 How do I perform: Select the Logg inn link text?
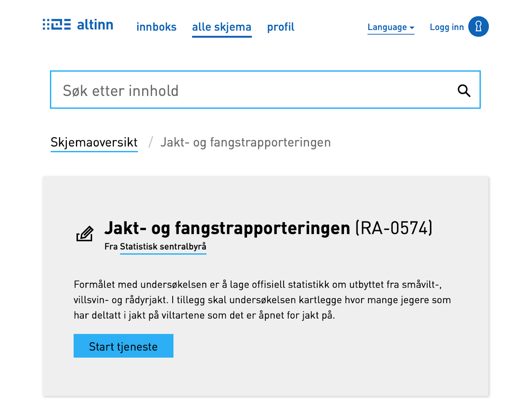point(447,27)
